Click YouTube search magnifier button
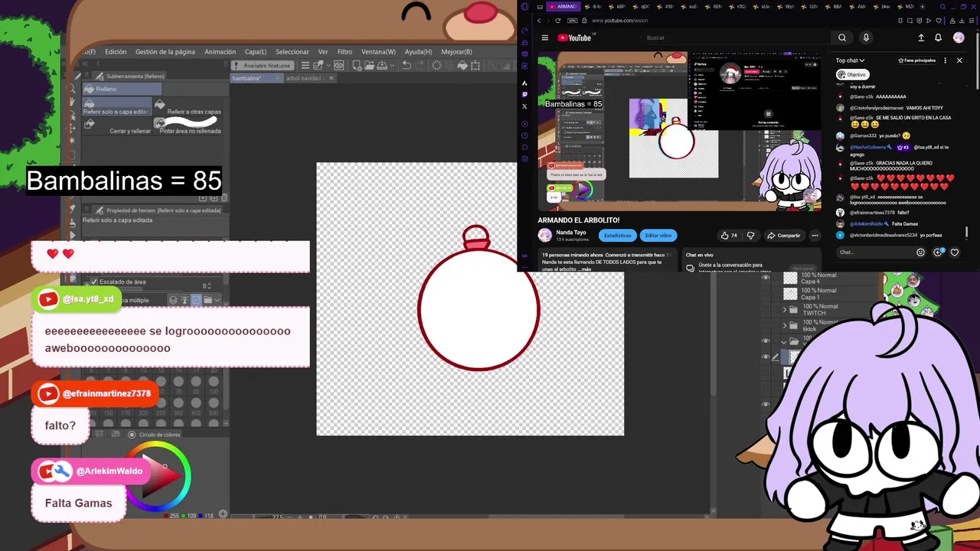The image size is (980, 551). [x=842, y=37]
